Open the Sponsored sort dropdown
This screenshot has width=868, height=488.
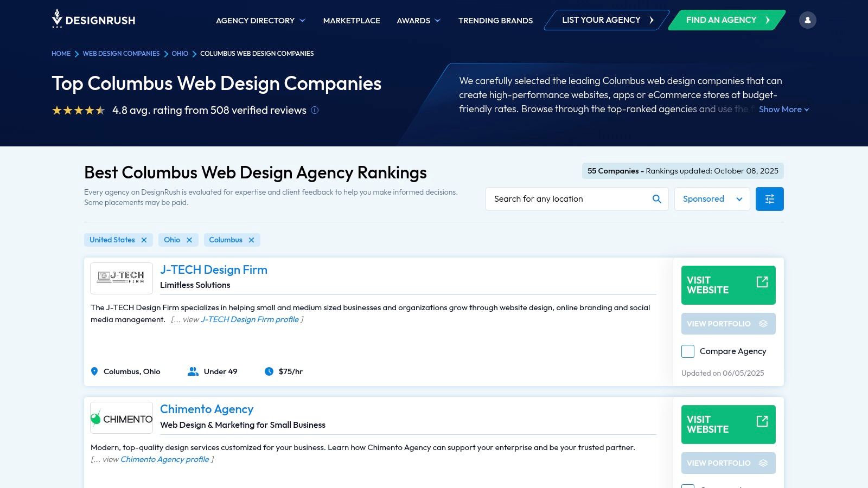pos(712,199)
